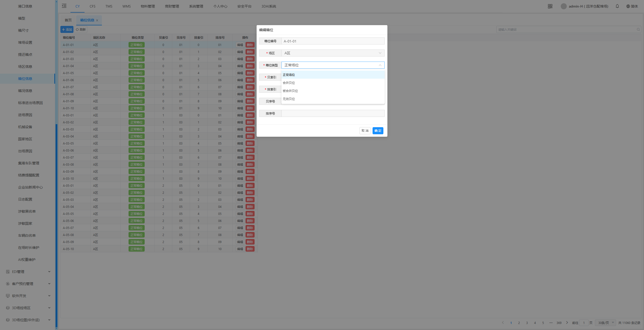The image size is (644, 330).
Task: Click the notification bell icon
Action: [x=617, y=6]
